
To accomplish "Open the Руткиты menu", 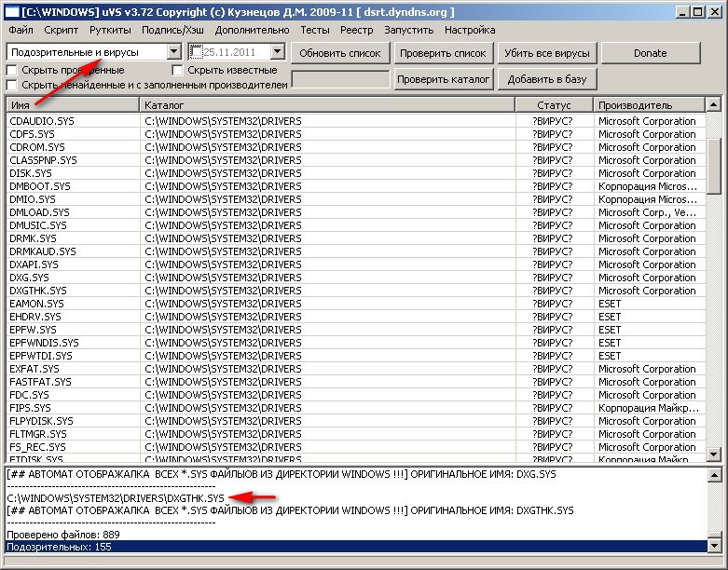I will [x=111, y=30].
